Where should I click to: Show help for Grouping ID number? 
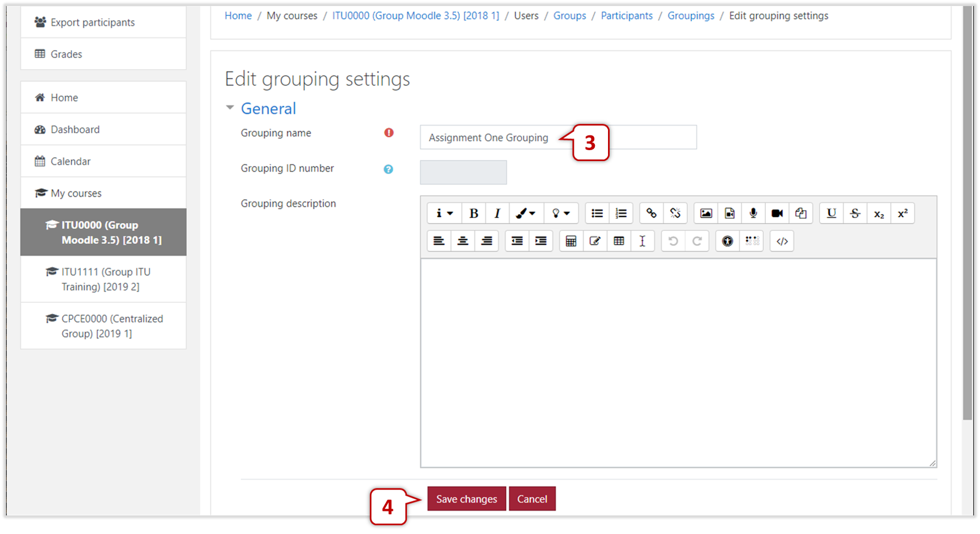(388, 169)
